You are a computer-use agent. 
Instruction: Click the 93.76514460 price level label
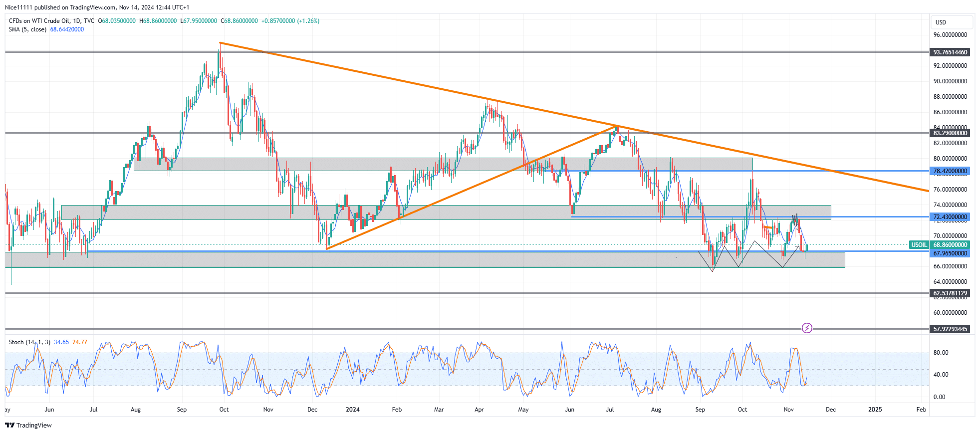950,52
